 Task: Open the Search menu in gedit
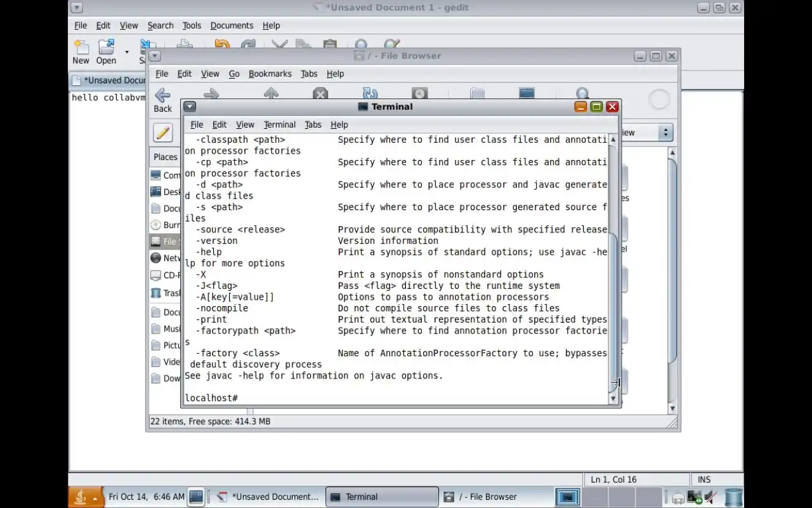pos(160,25)
